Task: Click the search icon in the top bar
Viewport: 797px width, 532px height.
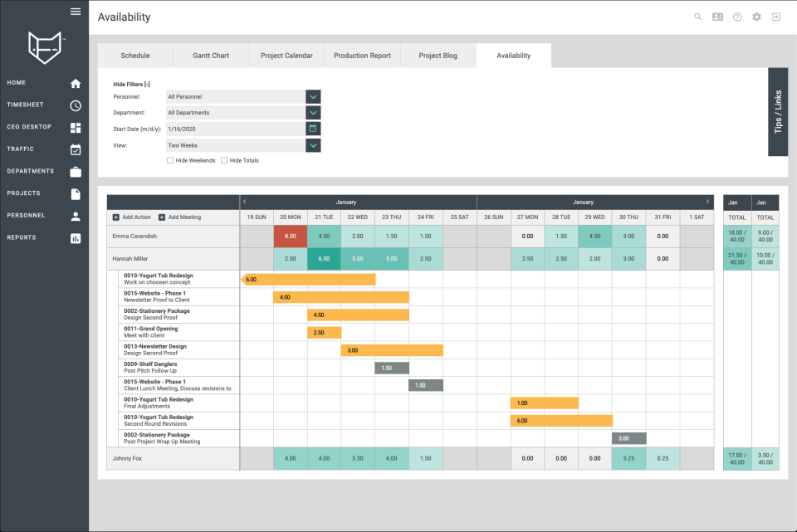Action: click(697, 17)
